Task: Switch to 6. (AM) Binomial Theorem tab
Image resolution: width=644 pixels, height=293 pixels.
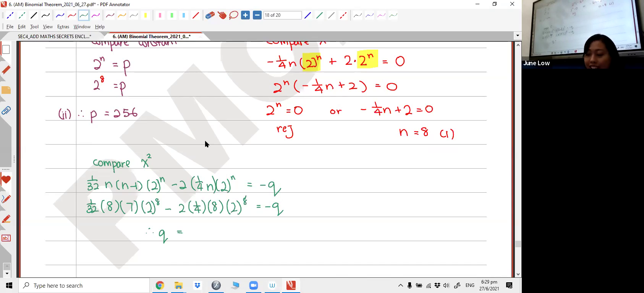Action: (x=152, y=37)
